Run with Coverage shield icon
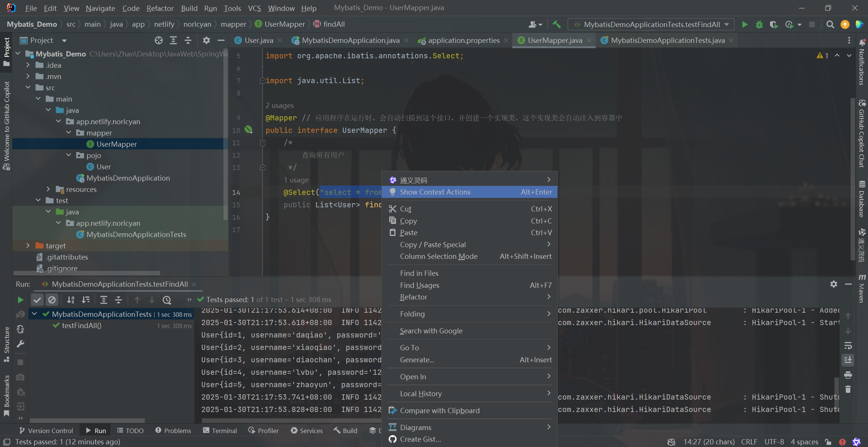The image size is (868, 447). (773, 24)
